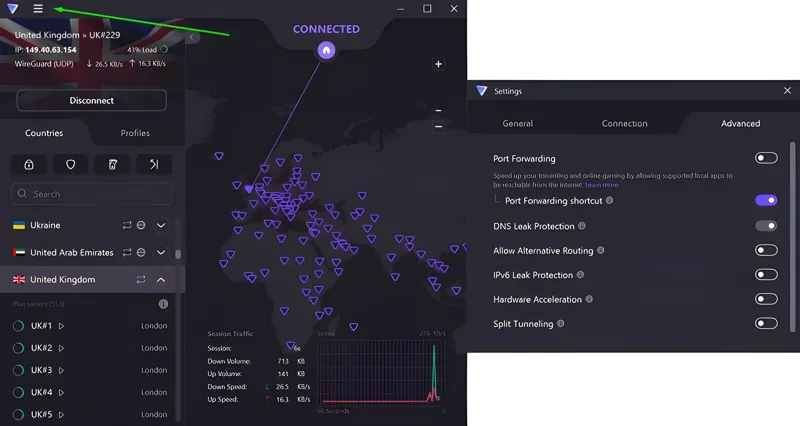800x426 pixels.
Task: Switch to the Profiles tab
Action: pyautogui.click(x=135, y=133)
